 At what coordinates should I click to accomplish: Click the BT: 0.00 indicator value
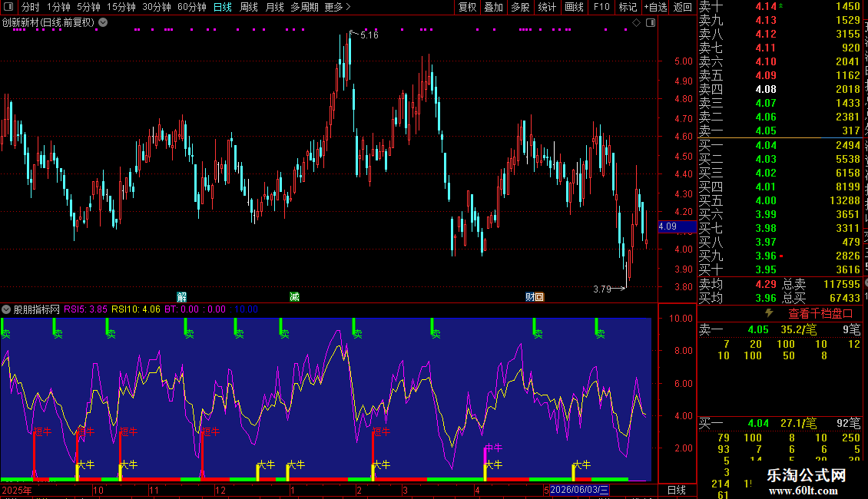click(181, 309)
